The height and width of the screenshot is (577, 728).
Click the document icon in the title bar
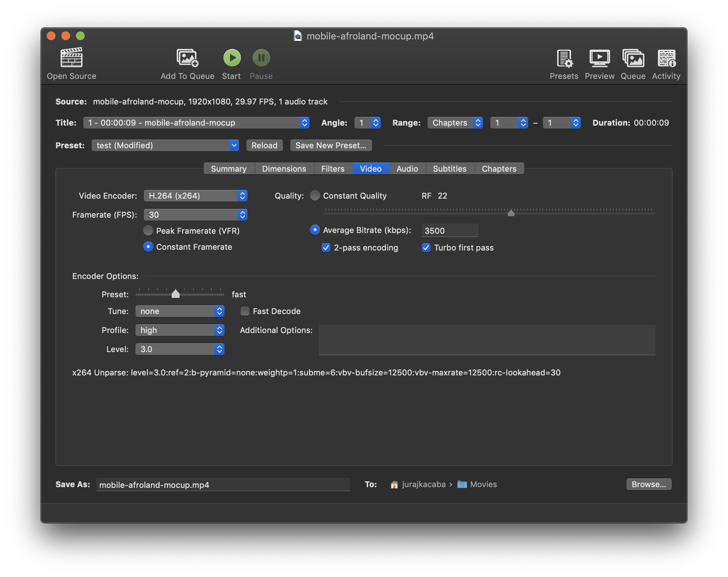pyautogui.click(x=298, y=36)
